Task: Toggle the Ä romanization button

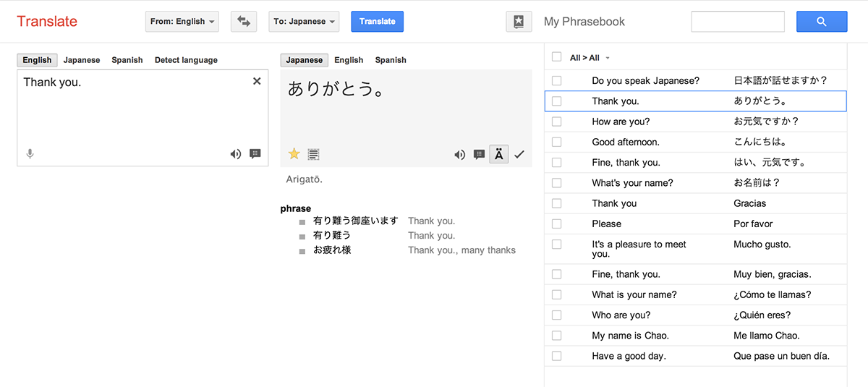Action: tap(499, 154)
